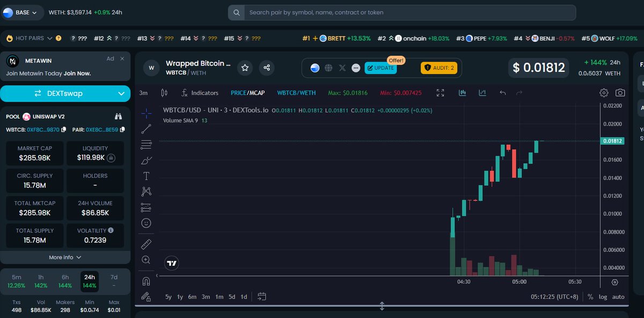The width and height of the screenshot is (644, 318).
Task: Select the 1h stats tab
Action: coord(41,281)
